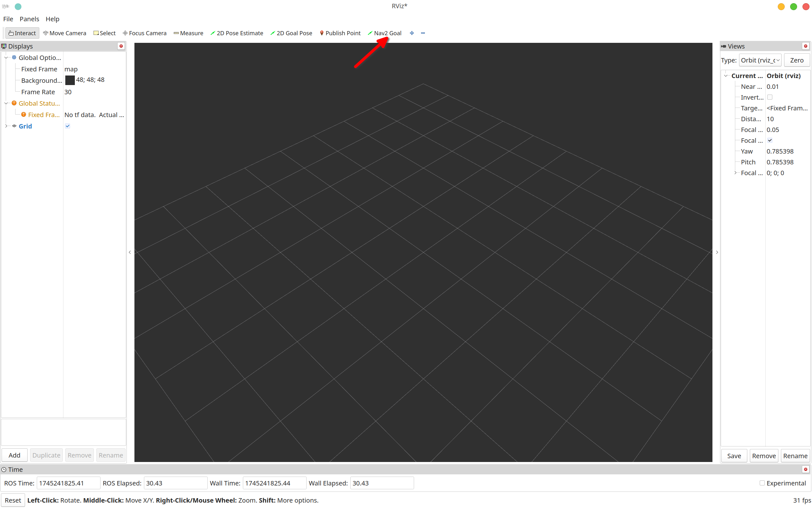812x508 pixels.
Task: Pick the Measure tool
Action: coord(188,33)
